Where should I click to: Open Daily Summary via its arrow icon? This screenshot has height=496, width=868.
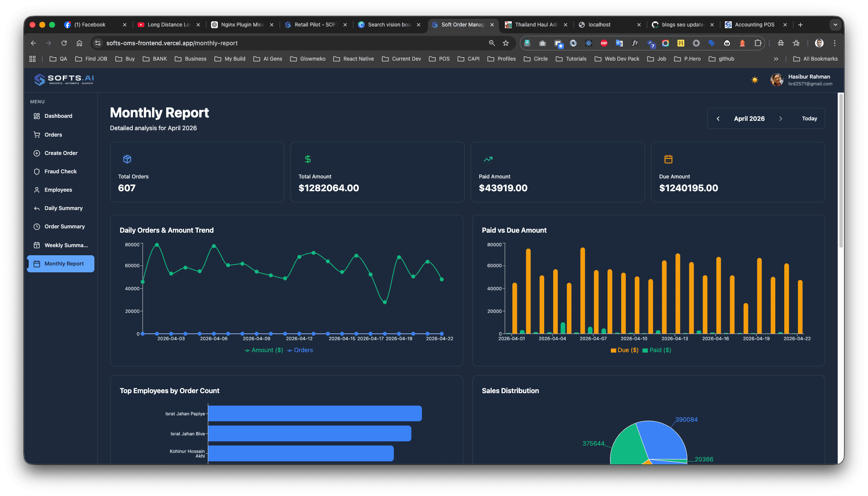point(37,208)
